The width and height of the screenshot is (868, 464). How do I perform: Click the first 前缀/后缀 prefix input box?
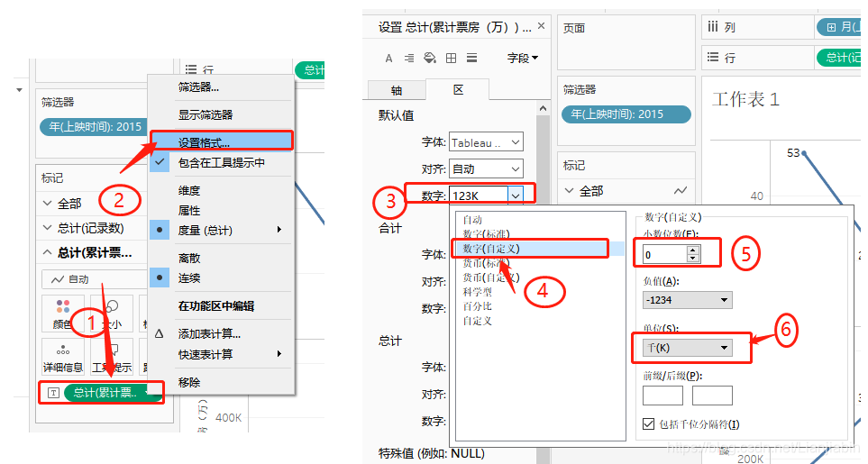[x=662, y=395]
